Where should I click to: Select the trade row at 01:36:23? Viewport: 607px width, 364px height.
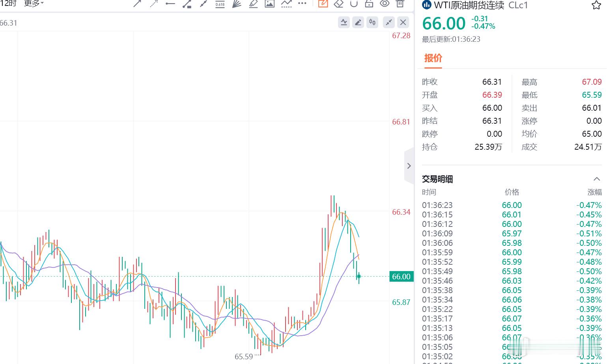tap(512, 205)
